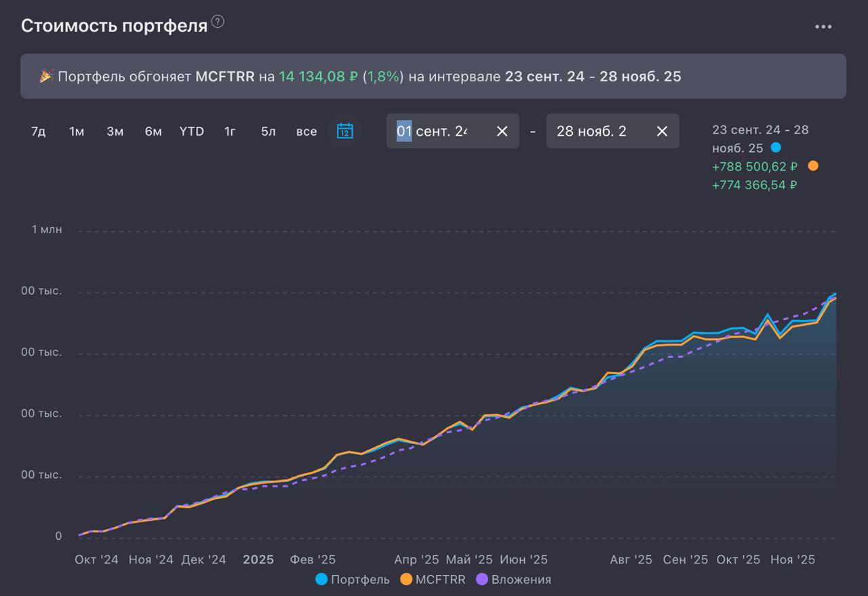868x596 pixels.
Task: Select the YTD range button
Action: [x=192, y=132]
